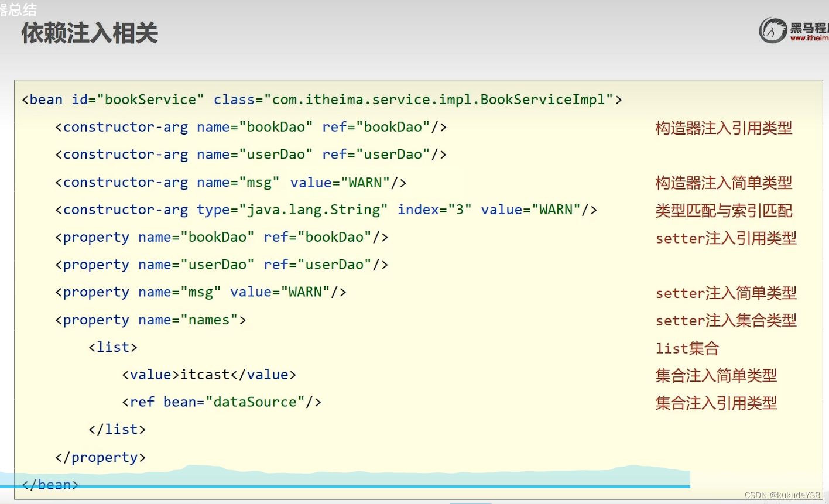
Task: Click the ref bean dataSource element
Action: (221, 402)
